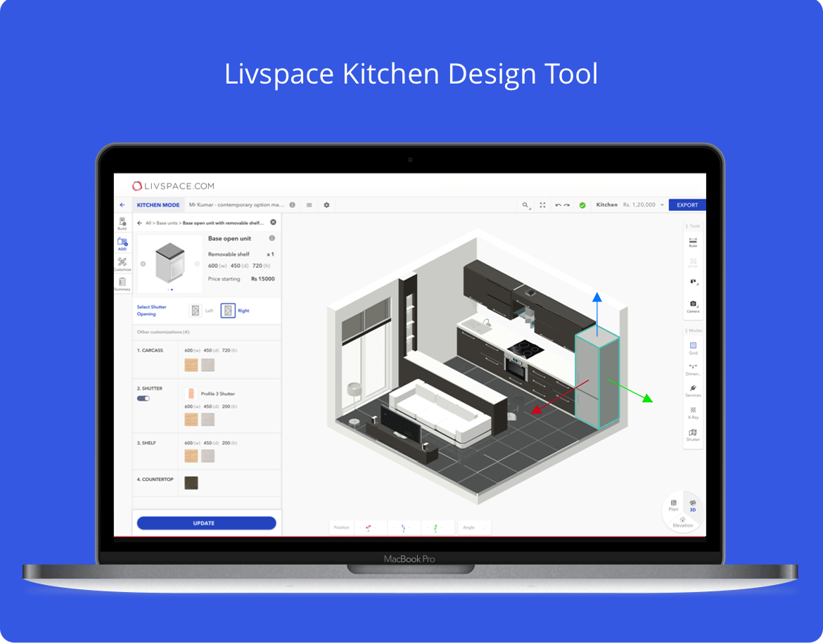This screenshot has height=644, width=823.
Task: Click the Livspace.com logo
Action: [173, 186]
